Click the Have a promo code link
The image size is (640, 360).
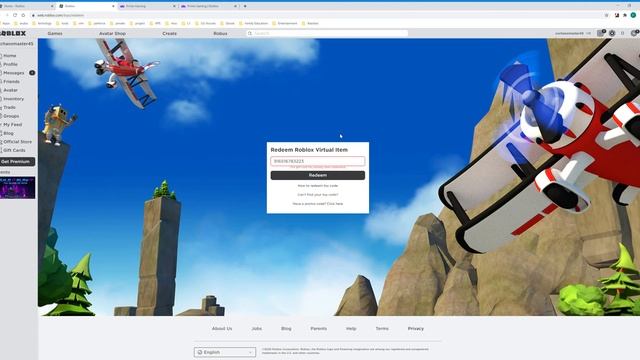point(318,204)
